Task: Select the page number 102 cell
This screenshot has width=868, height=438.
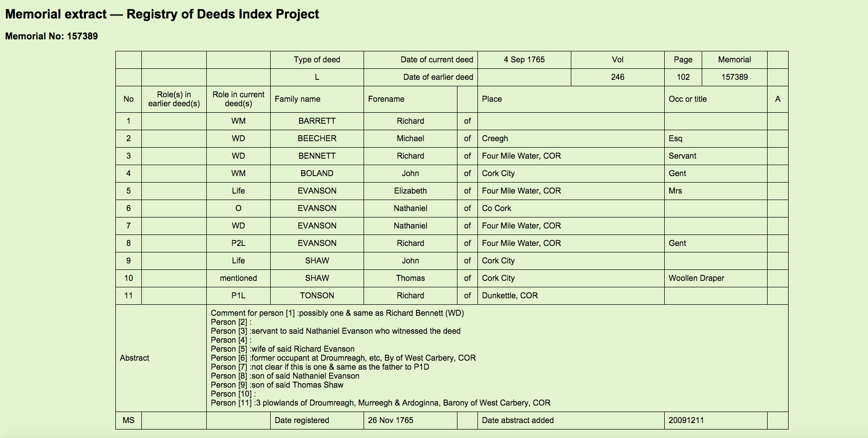Action: point(683,77)
